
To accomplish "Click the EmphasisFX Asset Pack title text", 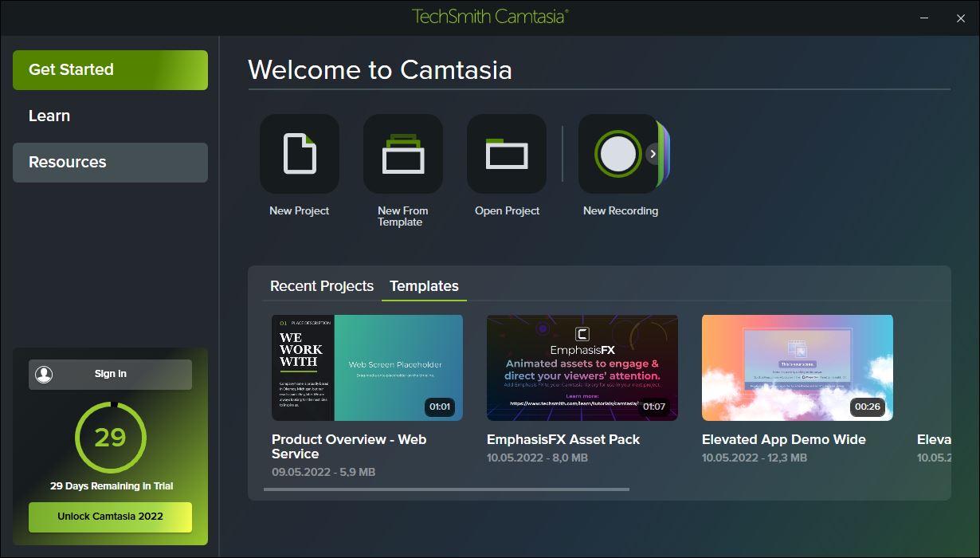I will [563, 439].
